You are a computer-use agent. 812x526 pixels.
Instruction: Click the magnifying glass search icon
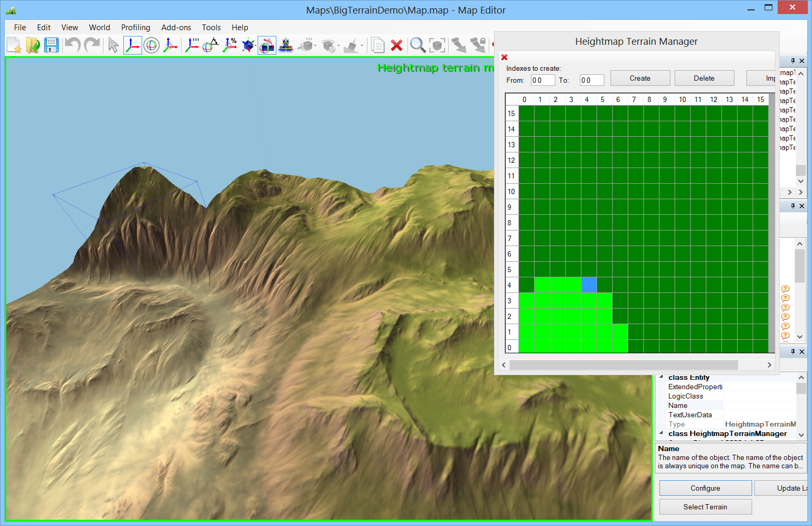click(x=417, y=46)
